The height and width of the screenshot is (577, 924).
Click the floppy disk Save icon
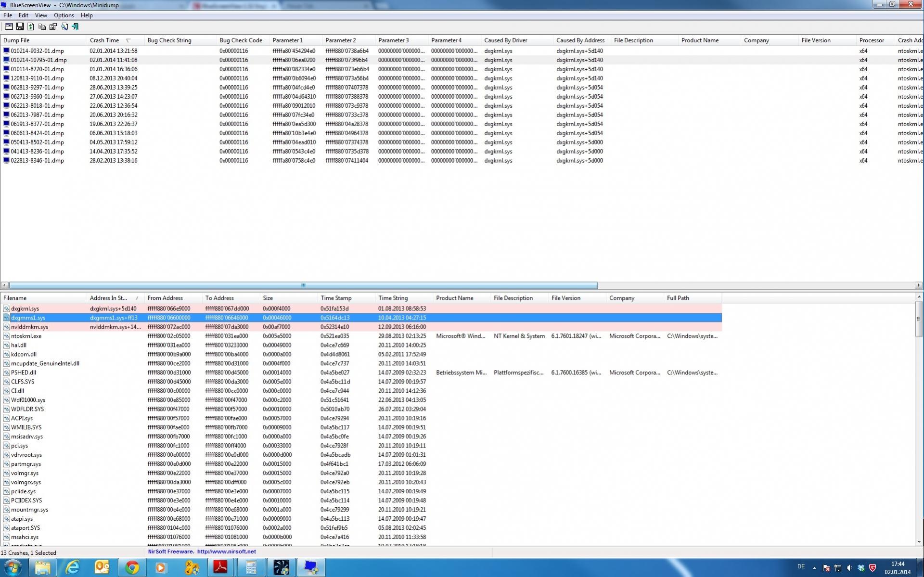point(20,27)
